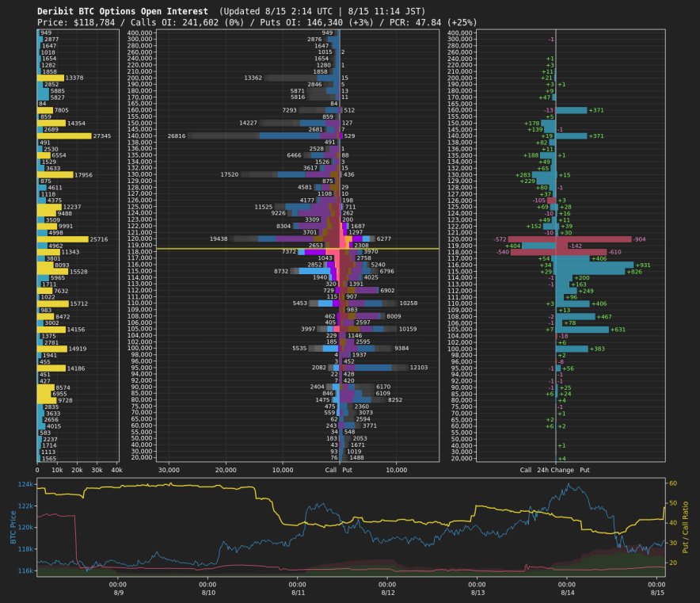Select the "11343" total value
The height and width of the screenshot is (603, 700).
[x=70, y=252]
